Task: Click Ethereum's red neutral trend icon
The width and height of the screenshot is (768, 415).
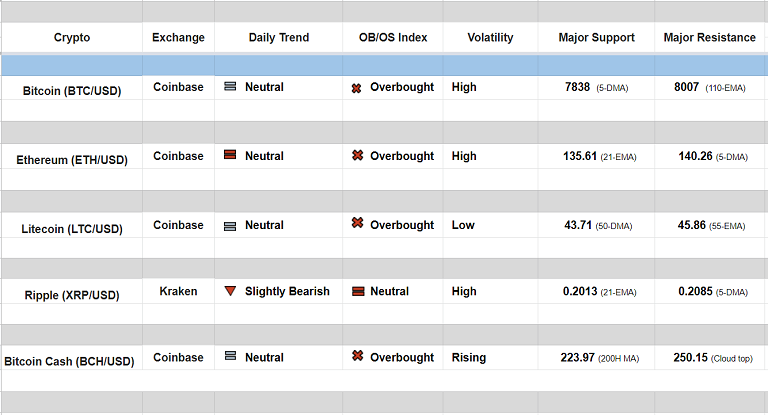Action: click(230, 156)
